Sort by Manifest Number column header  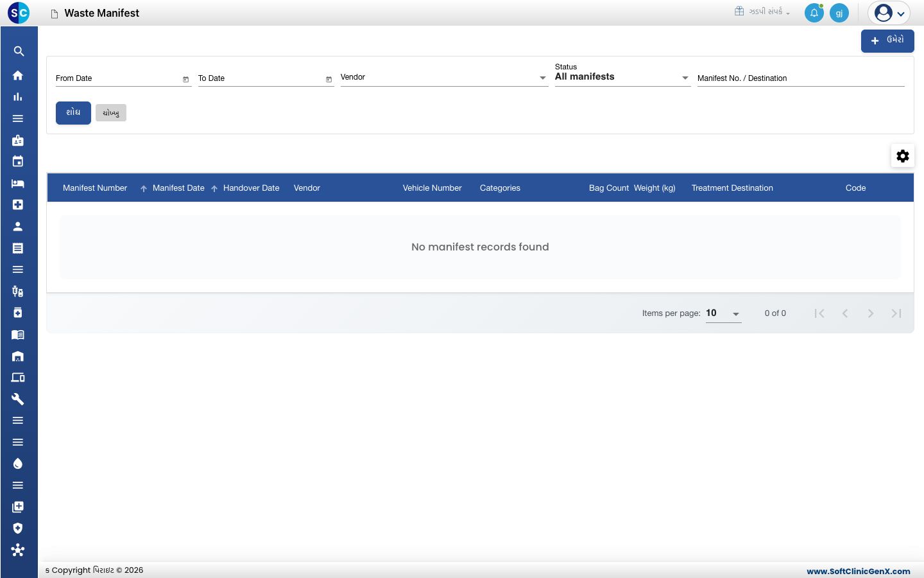coord(95,188)
